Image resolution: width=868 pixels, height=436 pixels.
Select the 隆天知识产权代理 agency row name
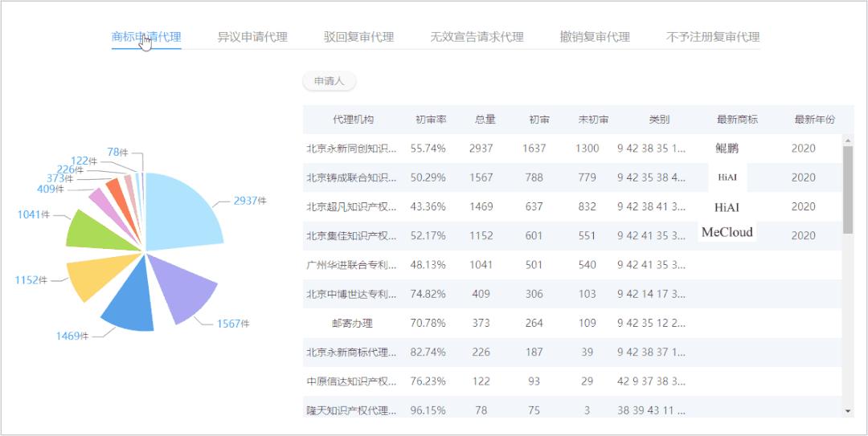351,410
